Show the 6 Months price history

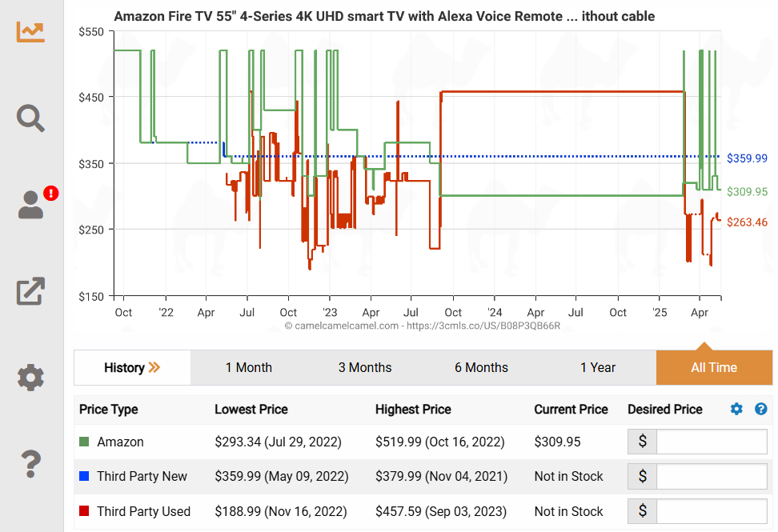click(481, 368)
